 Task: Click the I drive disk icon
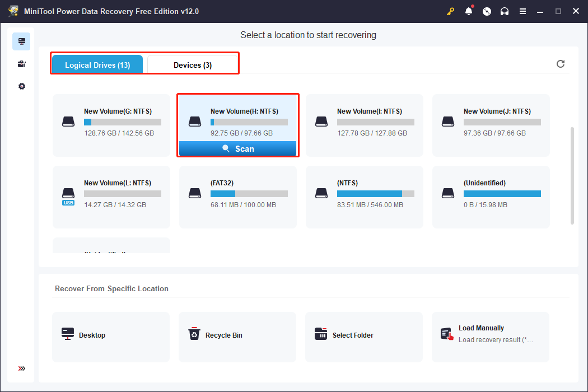tap(321, 122)
